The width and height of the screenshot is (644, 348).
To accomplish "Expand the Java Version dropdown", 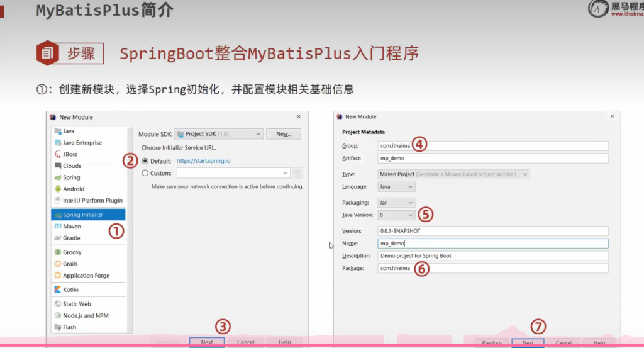I will pyautogui.click(x=396, y=215).
